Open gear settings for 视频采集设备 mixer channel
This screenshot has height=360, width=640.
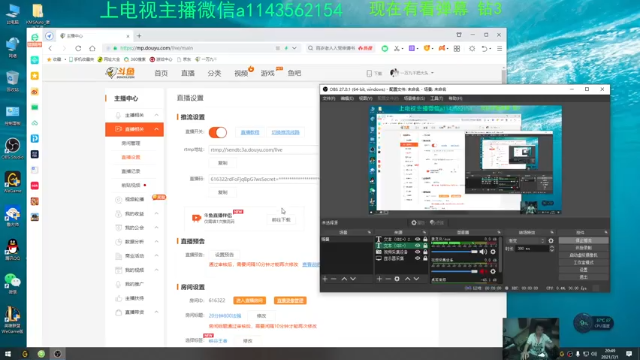tap(493, 271)
